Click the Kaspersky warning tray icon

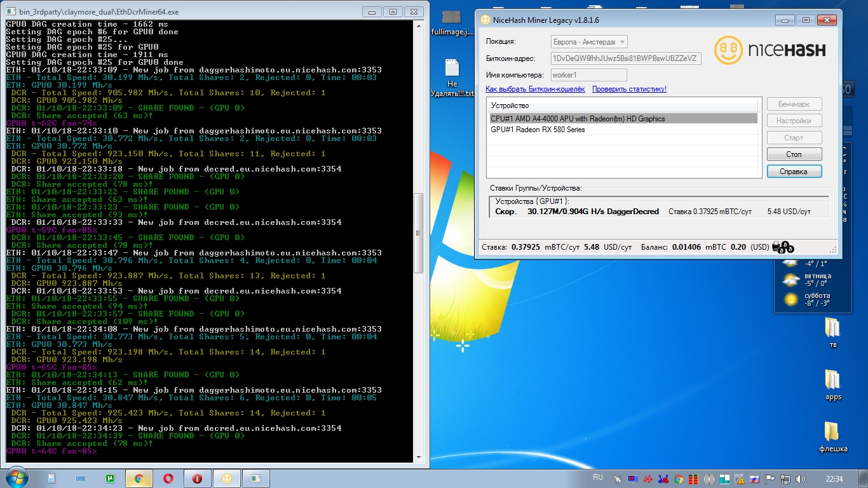pyautogui.click(x=740, y=479)
